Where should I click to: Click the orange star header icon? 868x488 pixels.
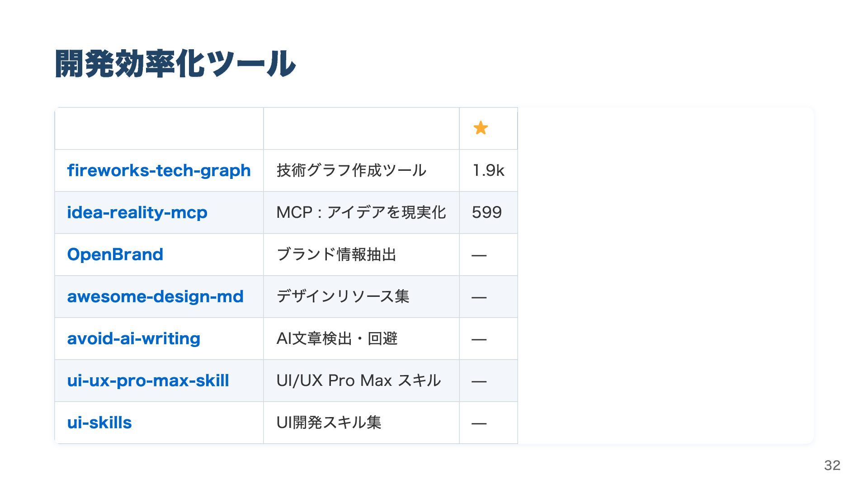click(x=481, y=128)
